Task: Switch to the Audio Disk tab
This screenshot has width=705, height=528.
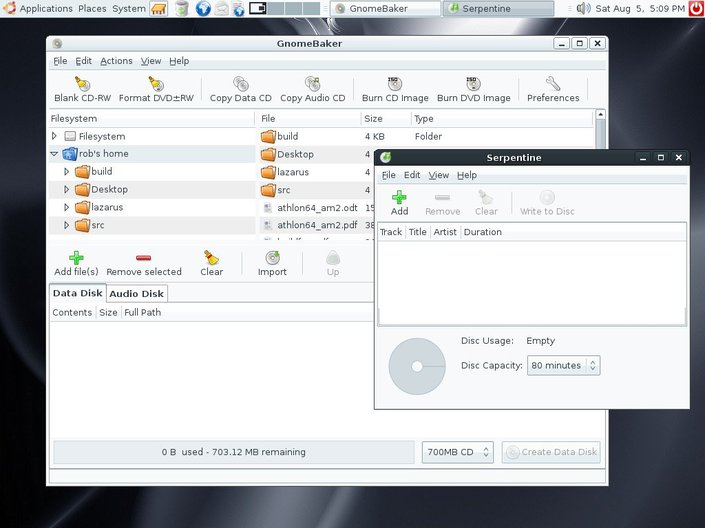Action: [137, 294]
